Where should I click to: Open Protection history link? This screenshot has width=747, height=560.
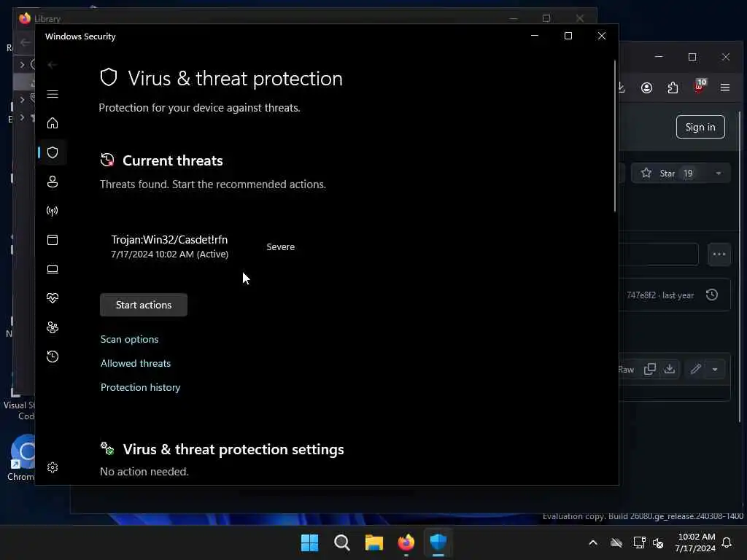coord(141,387)
